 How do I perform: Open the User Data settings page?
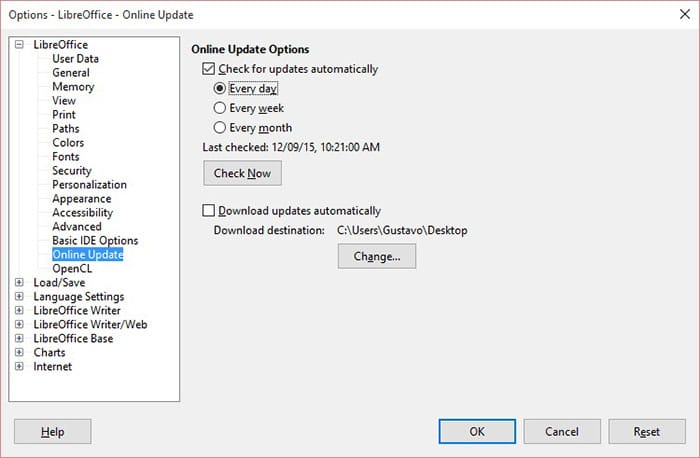click(x=75, y=59)
